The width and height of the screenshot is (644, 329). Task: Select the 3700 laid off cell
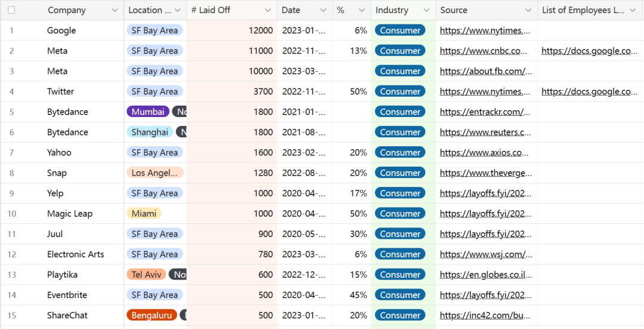click(x=231, y=92)
